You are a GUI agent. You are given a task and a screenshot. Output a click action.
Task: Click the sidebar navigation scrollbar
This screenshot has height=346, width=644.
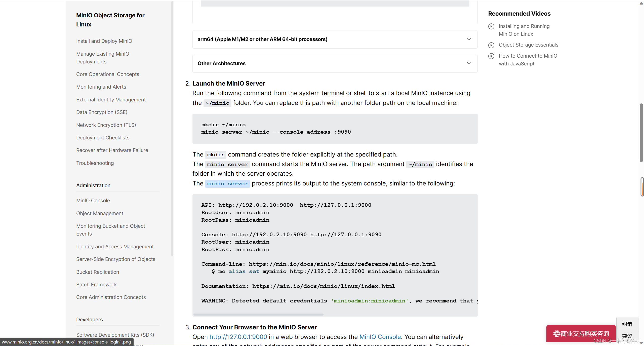tap(172, 128)
